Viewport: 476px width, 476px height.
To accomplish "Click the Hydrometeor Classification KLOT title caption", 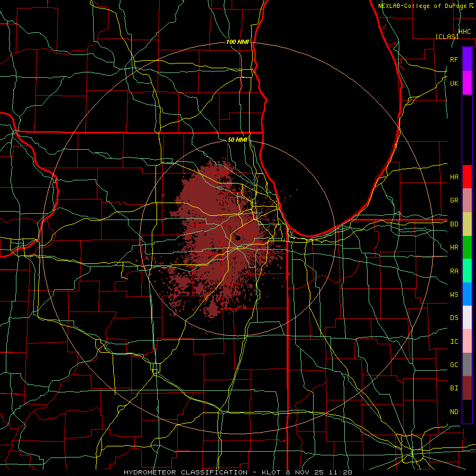I will point(238,472).
